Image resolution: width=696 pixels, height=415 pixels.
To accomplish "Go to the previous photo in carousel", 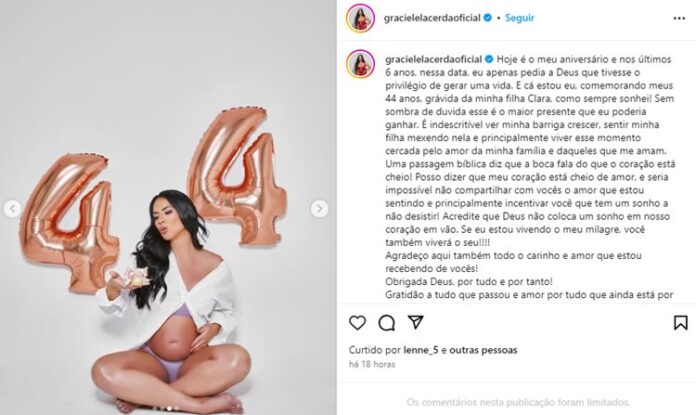I will pos(12,209).
